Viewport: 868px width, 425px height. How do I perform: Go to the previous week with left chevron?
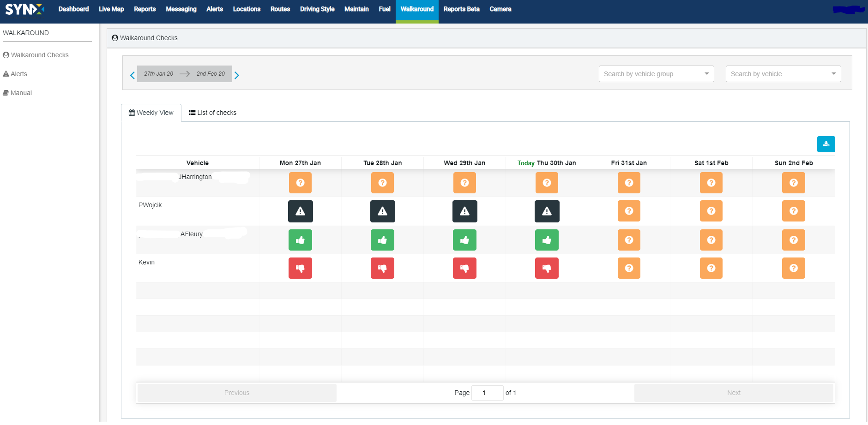(x=133, y=75)
